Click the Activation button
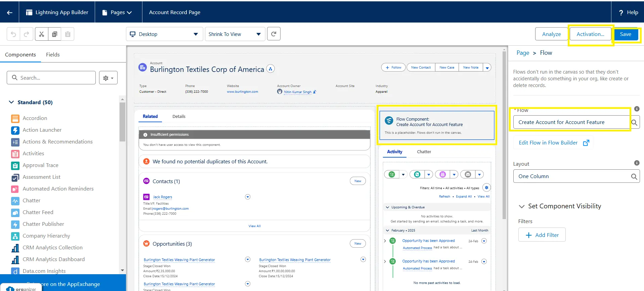Image resolution: width=644 pixels, height=291 pixels. coord(590,34)
